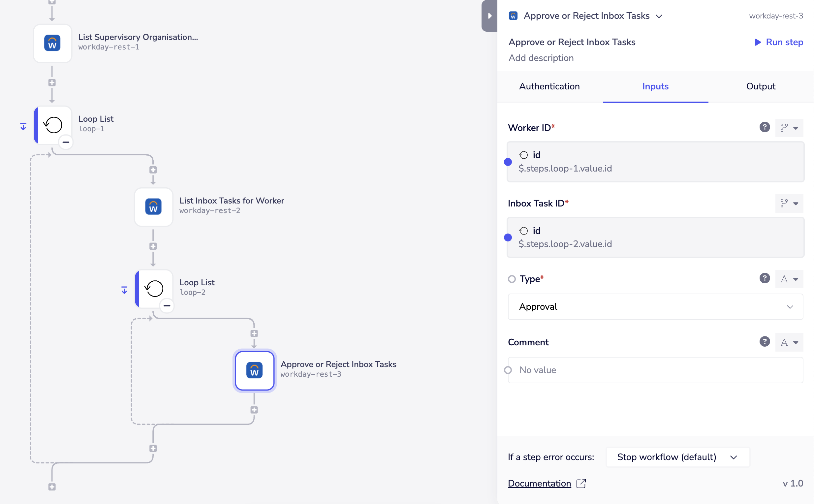Open the Approval type dropdown

coord(655,307)
